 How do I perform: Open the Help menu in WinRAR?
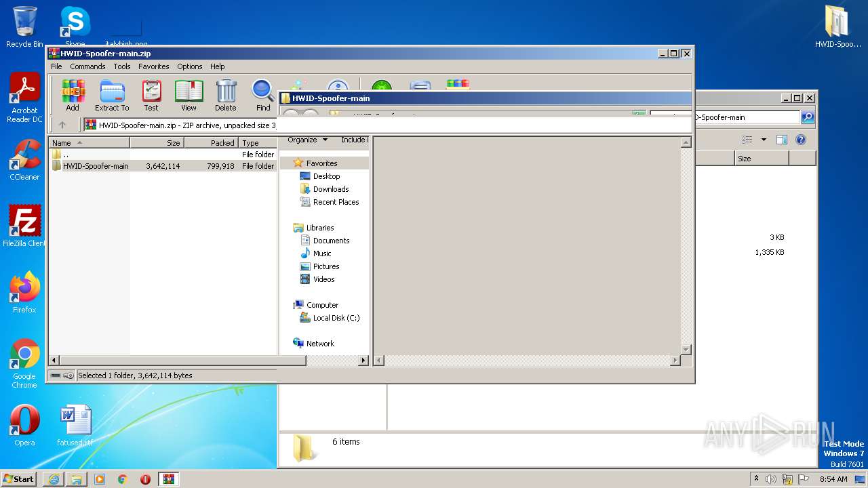coord(218,66)
